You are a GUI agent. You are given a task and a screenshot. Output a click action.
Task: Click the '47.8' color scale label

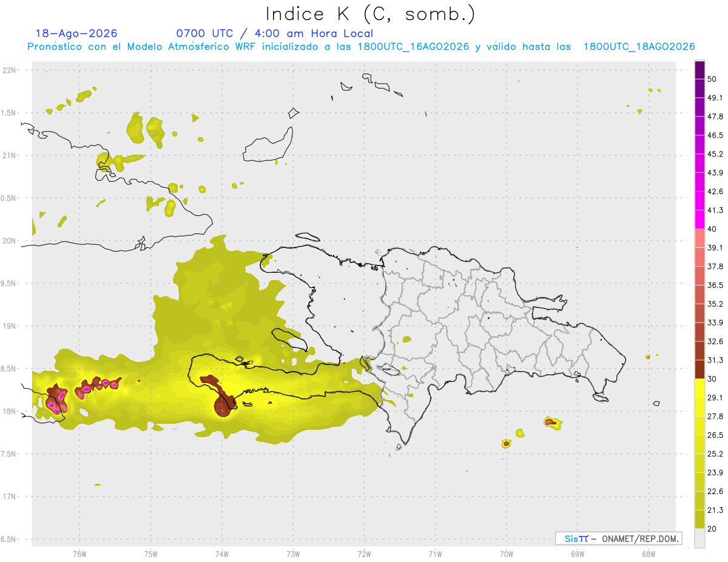tap(715, 117)
